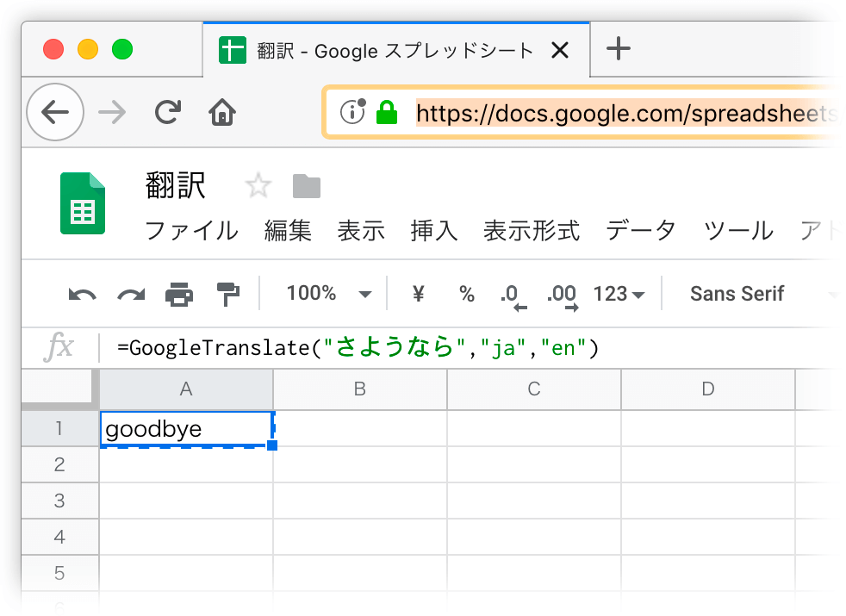Open the 100% zoom dropdown
Viewport: 846px width, 616px height.
[328, 294]
